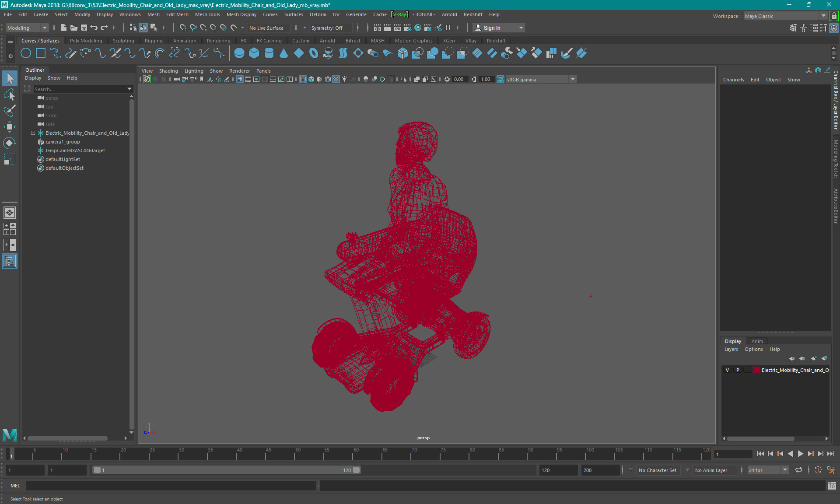Click the Undo arrow icon
Image resolution: width=840 pixels, height=504 pixels.
click(94, 28)
